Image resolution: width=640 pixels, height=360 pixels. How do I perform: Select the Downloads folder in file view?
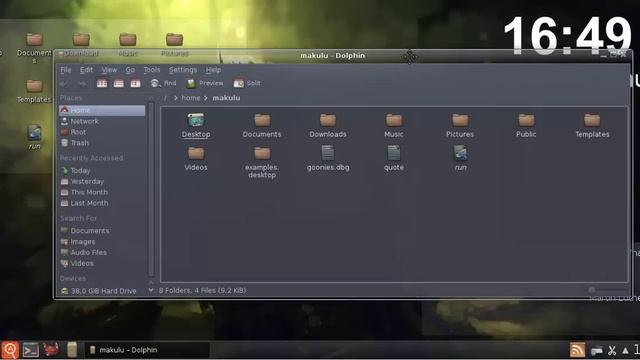pos(328,126)
